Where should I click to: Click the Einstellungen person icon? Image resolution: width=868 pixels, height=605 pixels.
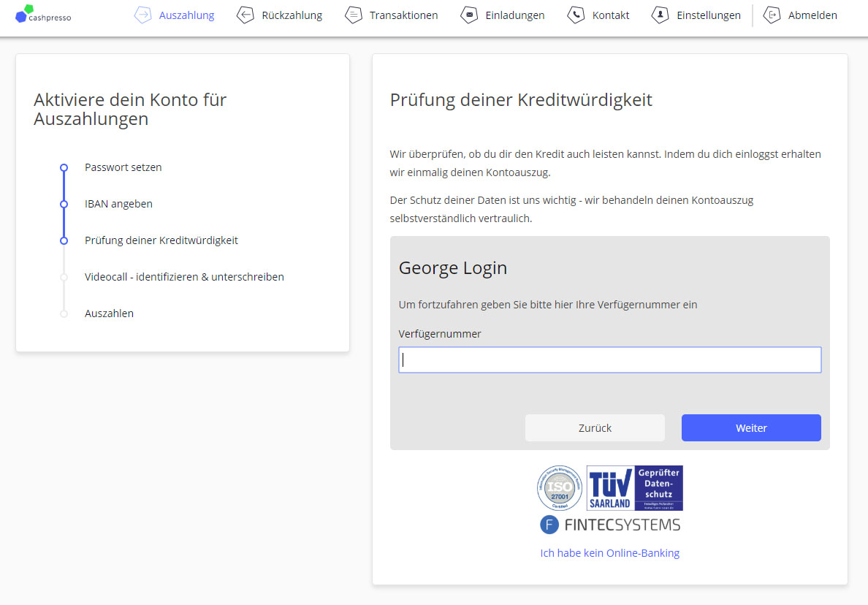point(660,15)
